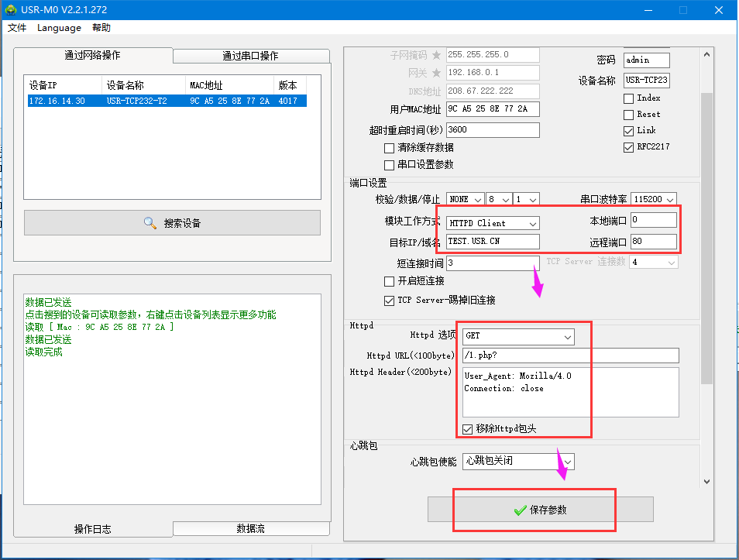Open the 文件 menu
Screen dimensions: 739x560
(x=17, y=28)
